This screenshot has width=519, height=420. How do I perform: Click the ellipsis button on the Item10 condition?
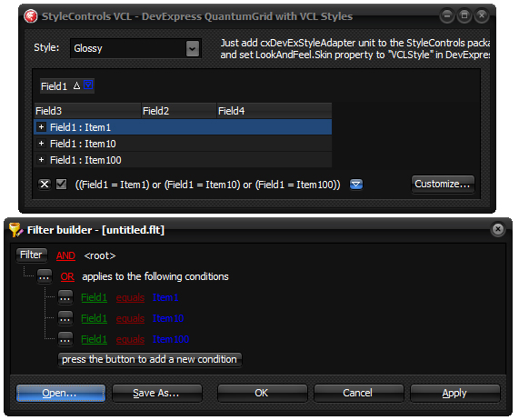(65, 318)
